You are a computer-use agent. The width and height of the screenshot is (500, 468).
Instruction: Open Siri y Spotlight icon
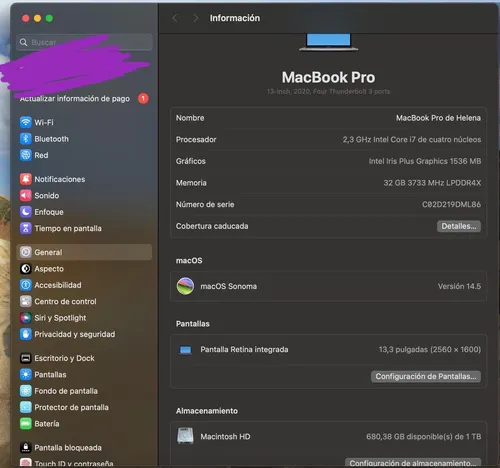point(26,318)
